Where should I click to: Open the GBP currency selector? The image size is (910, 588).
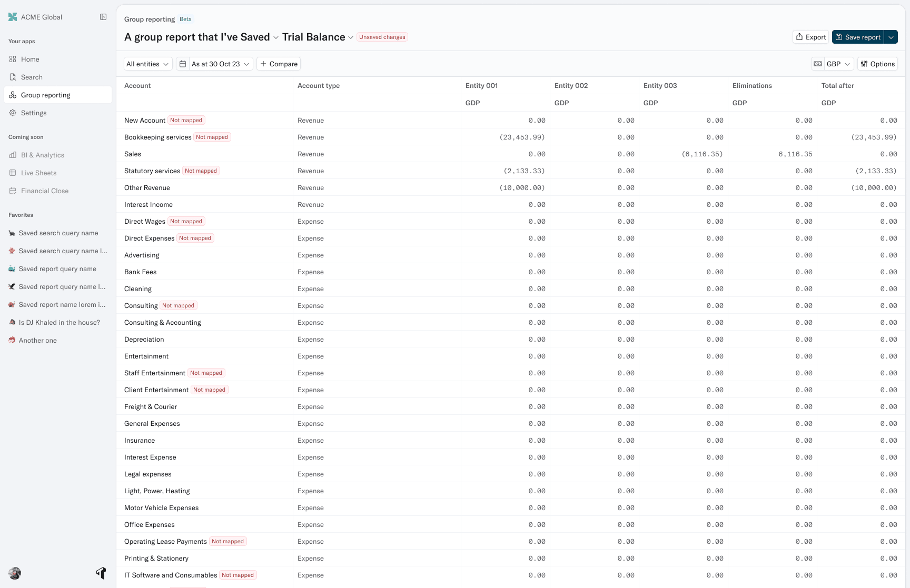[838, 64]
